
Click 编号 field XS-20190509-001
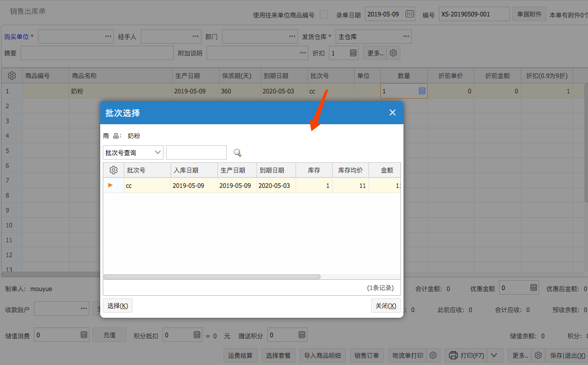[x=474, y=14]
